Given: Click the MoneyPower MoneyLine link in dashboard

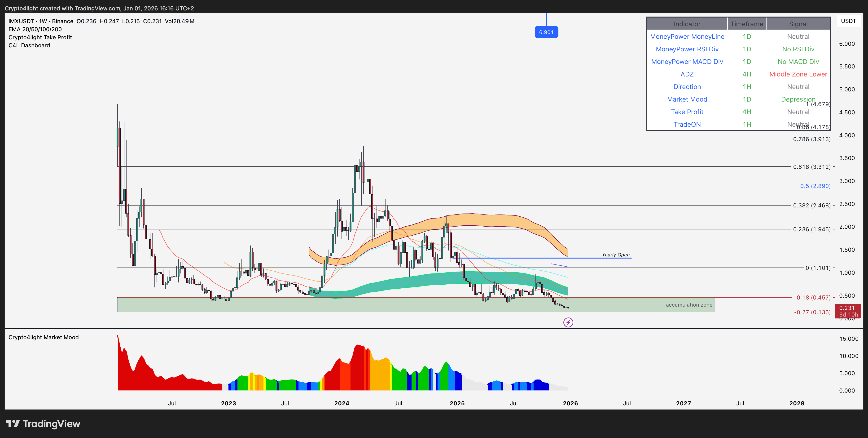Looking at the screenshot, I should tap(687, 36).
